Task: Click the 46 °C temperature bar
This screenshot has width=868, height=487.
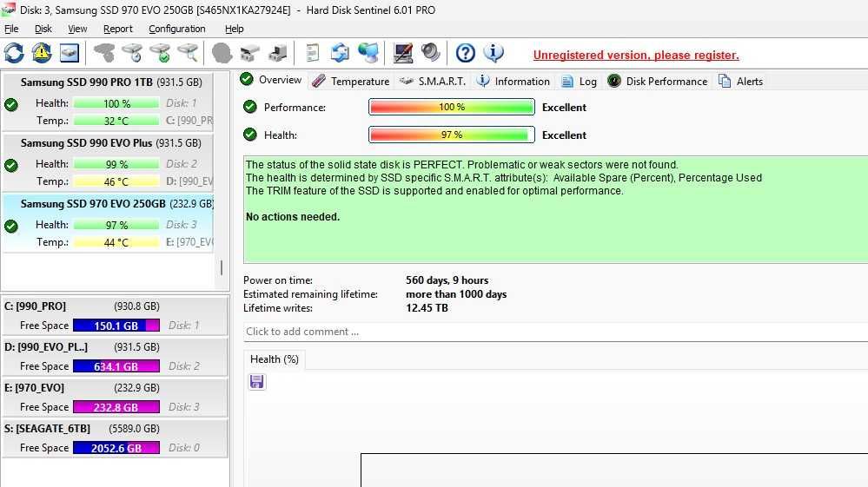Action: pos(116,181)
